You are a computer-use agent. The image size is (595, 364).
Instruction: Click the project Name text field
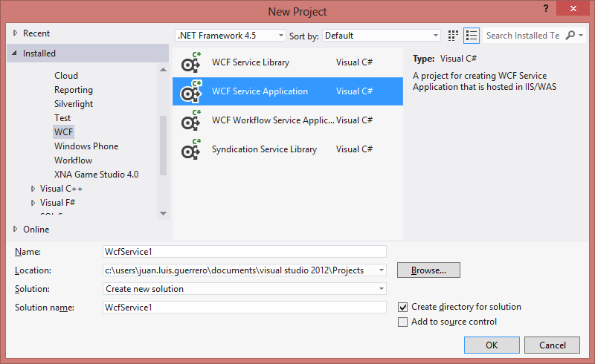click(x=245, y=252)
